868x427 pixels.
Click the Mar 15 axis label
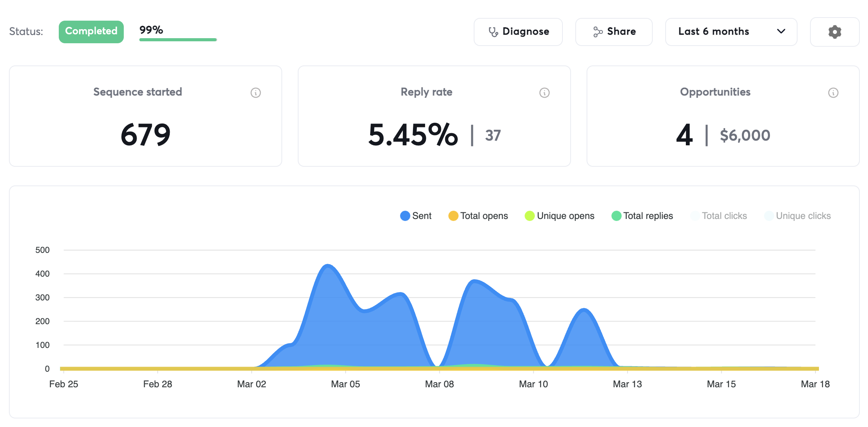pyautogui.click(x=721, y=384)
